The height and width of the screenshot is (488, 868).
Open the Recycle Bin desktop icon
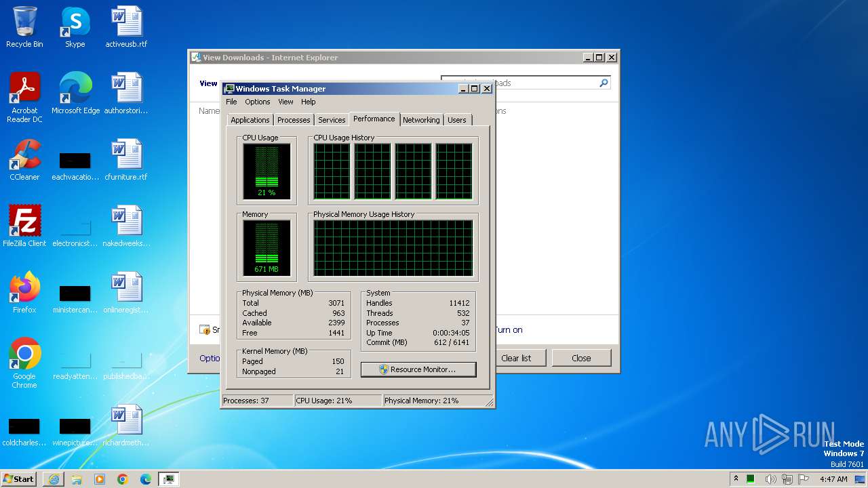24,27
